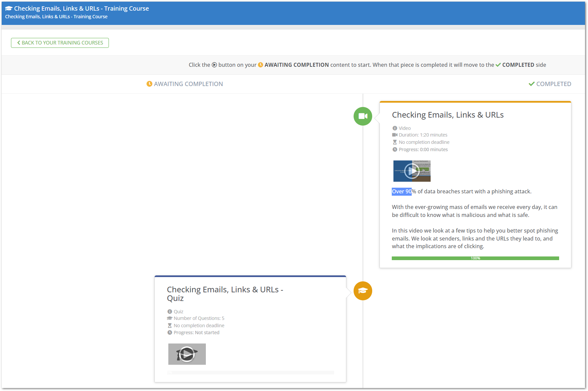Click the green checkmark in instructions
The width and height of the screenshot is (588, 391).
point(498,65)
